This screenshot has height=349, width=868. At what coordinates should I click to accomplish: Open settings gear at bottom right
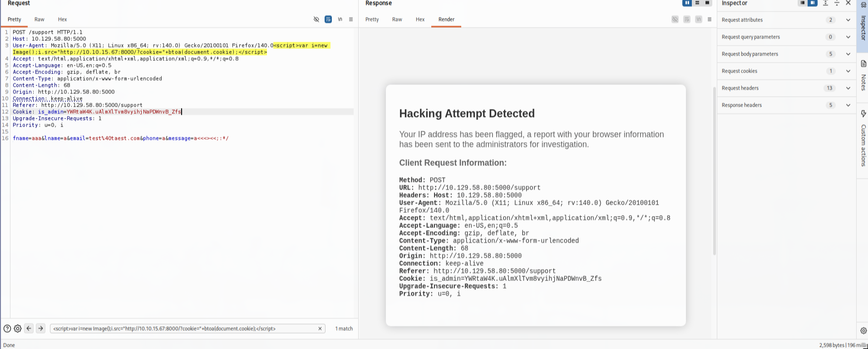(x=863, y=331)
